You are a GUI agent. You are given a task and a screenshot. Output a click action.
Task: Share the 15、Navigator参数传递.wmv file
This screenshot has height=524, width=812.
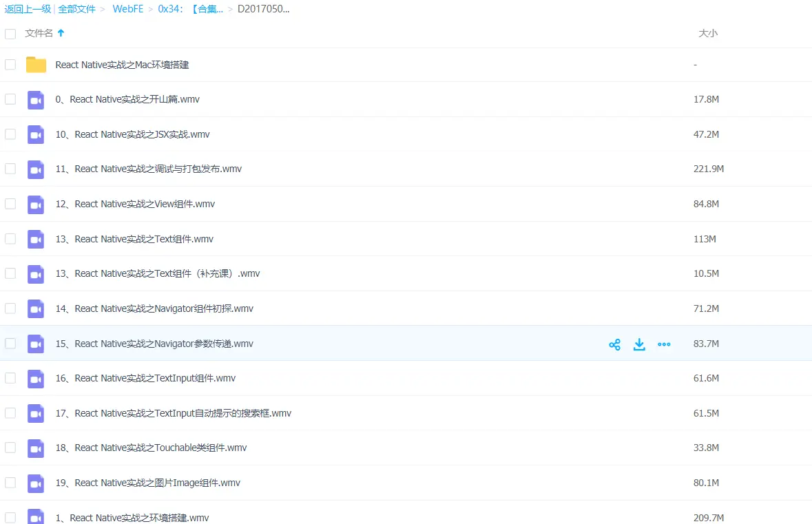(615, 344)
